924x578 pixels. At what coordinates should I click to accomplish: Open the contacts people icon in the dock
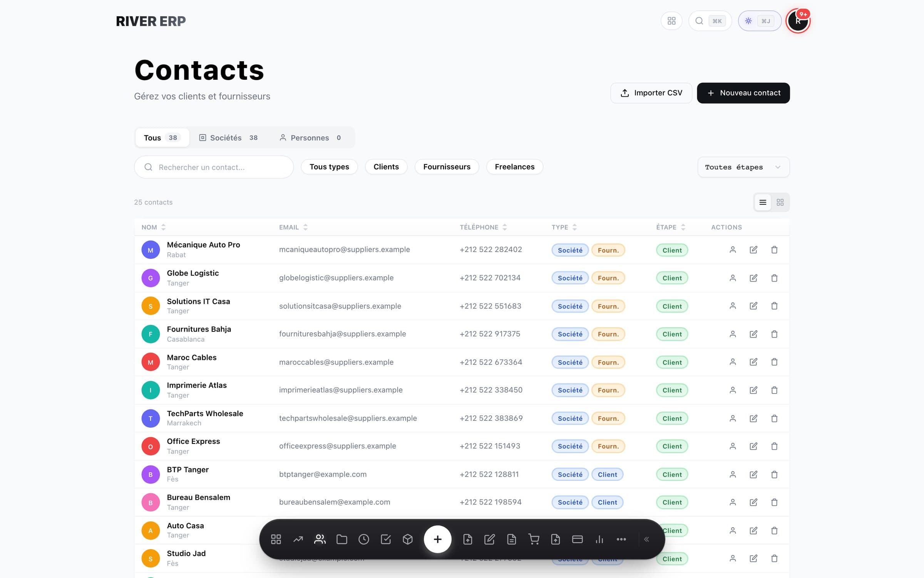(320, 539)
